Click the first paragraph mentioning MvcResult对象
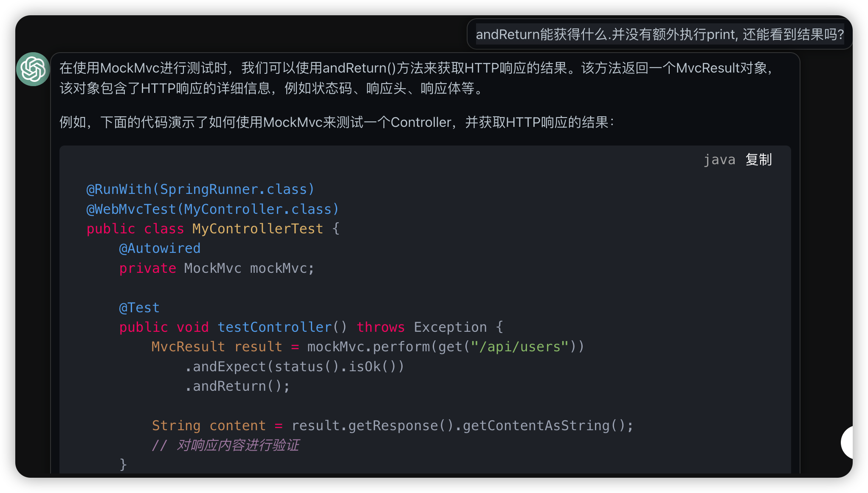The width and height of the screenshot is (868, 493). [x=416, y=78]
